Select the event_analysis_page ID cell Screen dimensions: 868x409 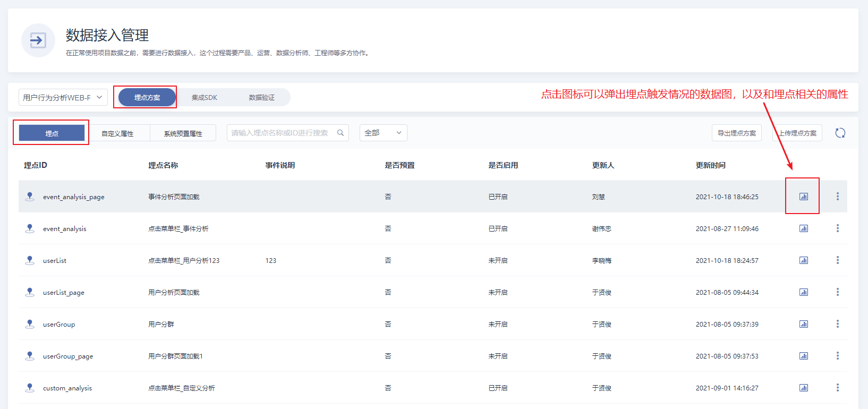point(74,197)
